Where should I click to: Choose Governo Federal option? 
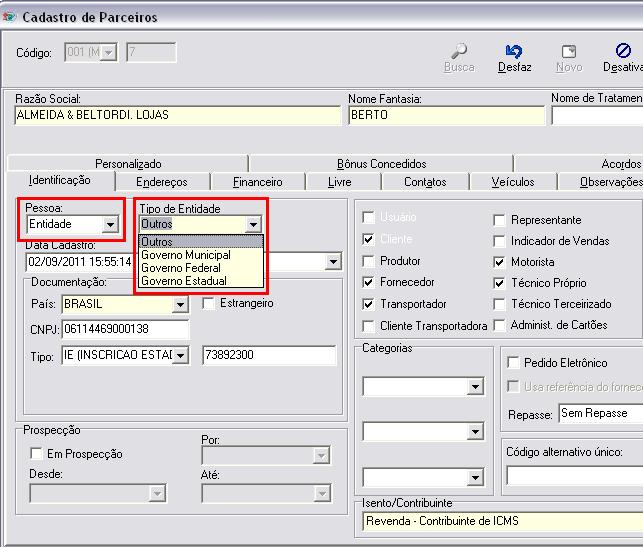point(201,268)
